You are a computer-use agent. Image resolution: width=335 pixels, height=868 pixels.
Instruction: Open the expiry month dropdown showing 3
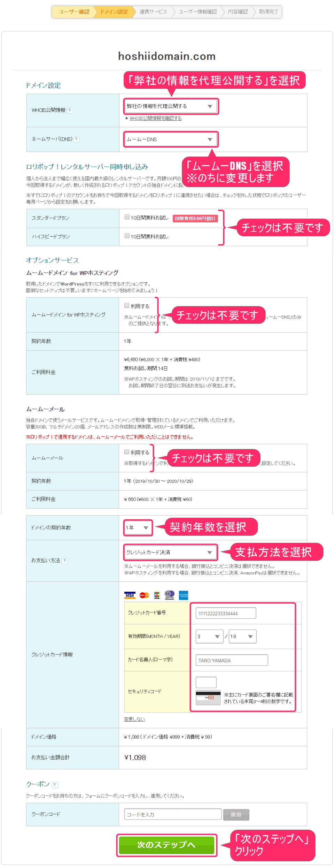click(x=210, y=637)
